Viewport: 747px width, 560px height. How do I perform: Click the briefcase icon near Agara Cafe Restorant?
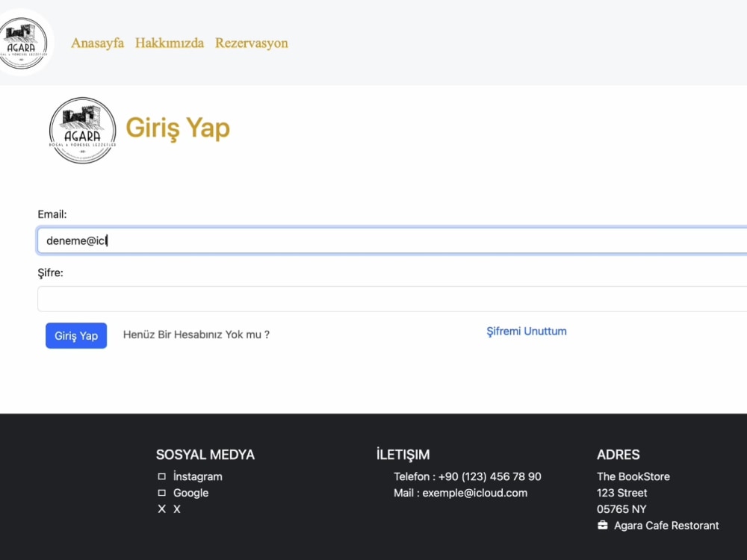coord(603,525)
